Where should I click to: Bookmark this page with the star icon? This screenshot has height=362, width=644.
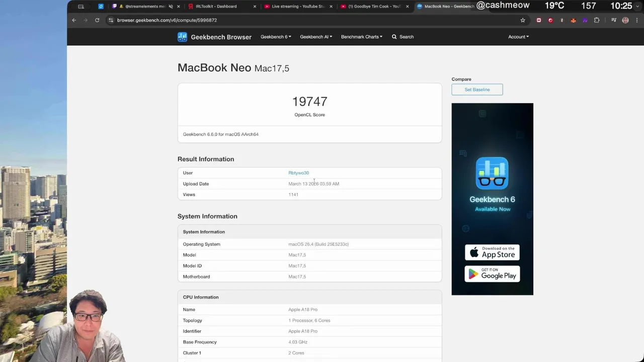pos(523,20)
